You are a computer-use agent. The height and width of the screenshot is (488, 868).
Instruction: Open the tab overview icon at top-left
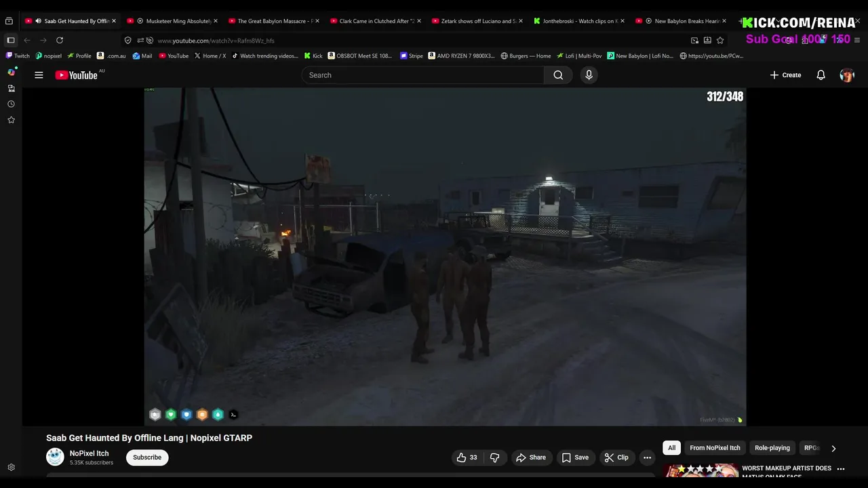pyautogui.click(x=9, y=21)
